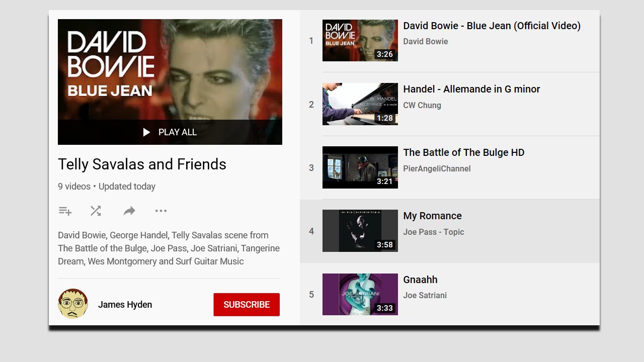Click the '9 videos • Updated today' text
Image resolution: width=644 pixels, height=362 pixels.
(x=107, y=187)
